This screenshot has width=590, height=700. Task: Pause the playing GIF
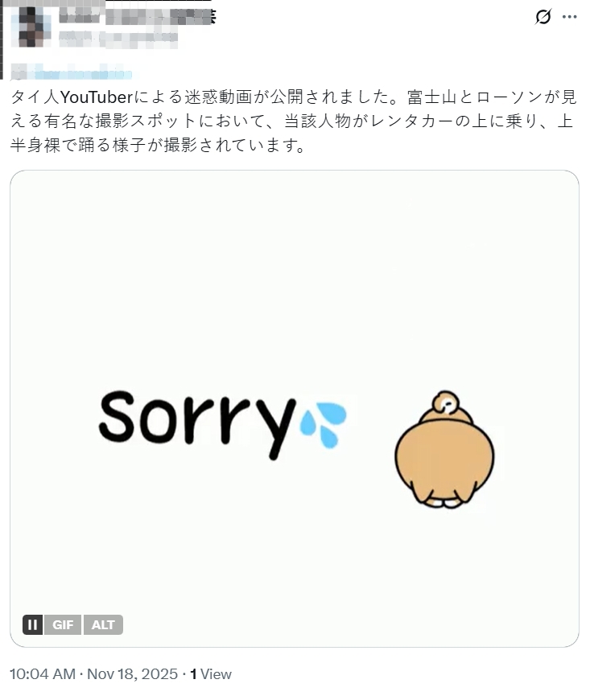point(33,624)
